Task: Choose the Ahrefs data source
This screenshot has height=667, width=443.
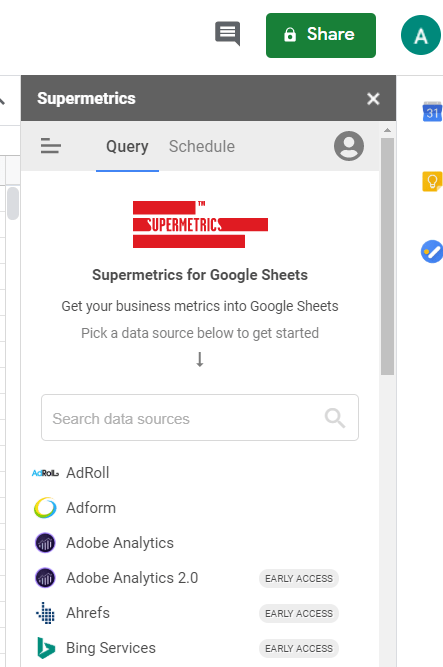Action: tap(200, 613)
